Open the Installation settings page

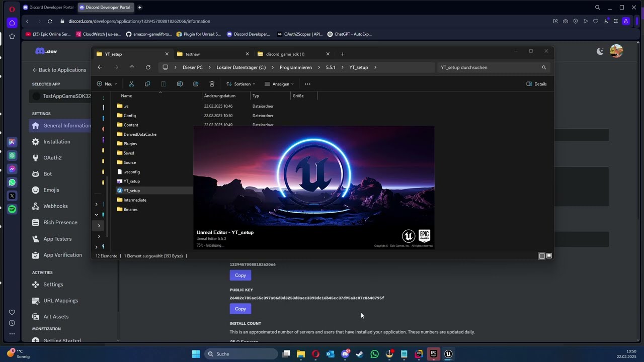[56, 142]
